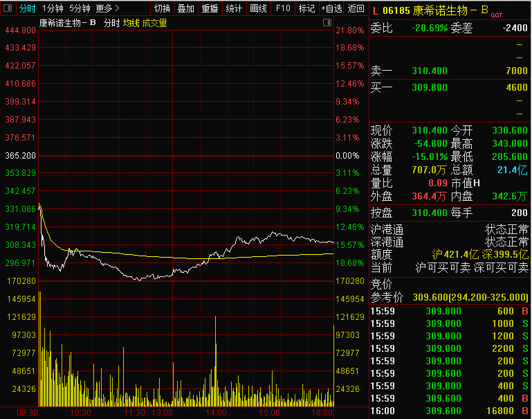The height and width of the screenshot is (419, 532).
Task: Click the 16:00 trade row with 16800 volume
Action: coord(450,411)
